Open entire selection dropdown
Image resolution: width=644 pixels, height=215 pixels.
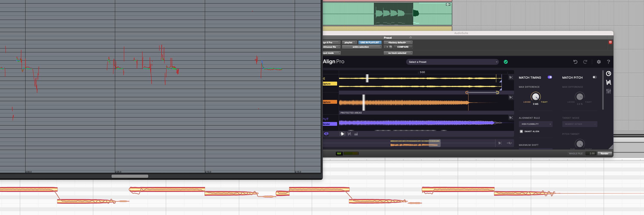click(x=361, y=47)
